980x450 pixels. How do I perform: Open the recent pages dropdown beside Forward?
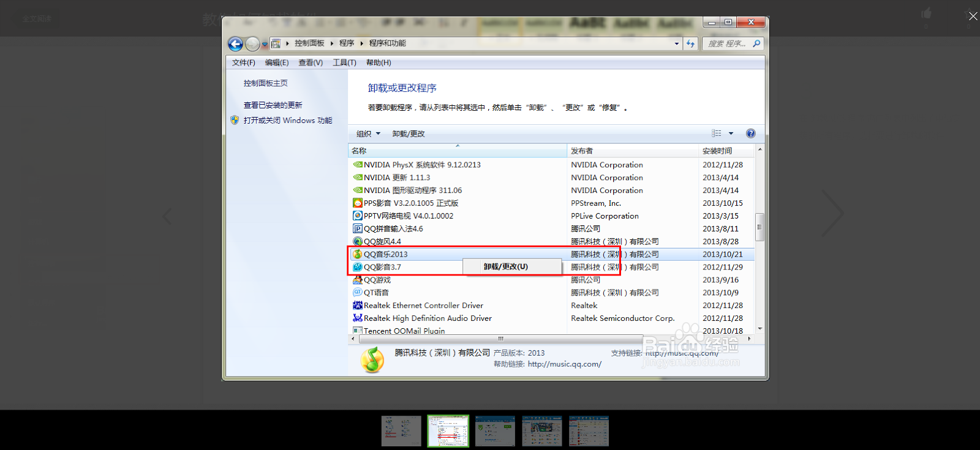265,44
